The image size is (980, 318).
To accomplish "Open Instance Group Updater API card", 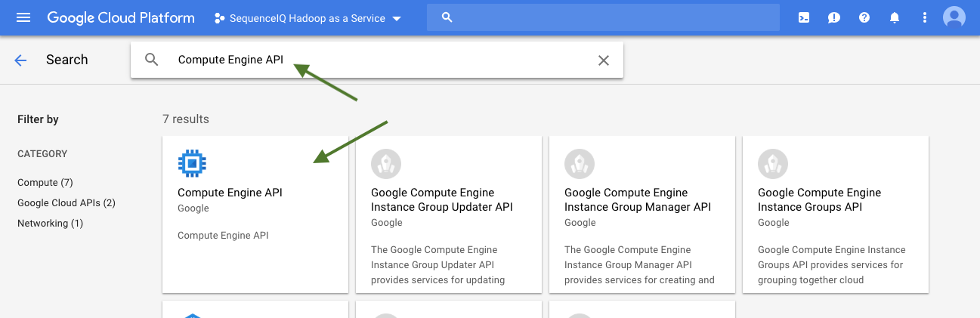I will tap(448, 215).
